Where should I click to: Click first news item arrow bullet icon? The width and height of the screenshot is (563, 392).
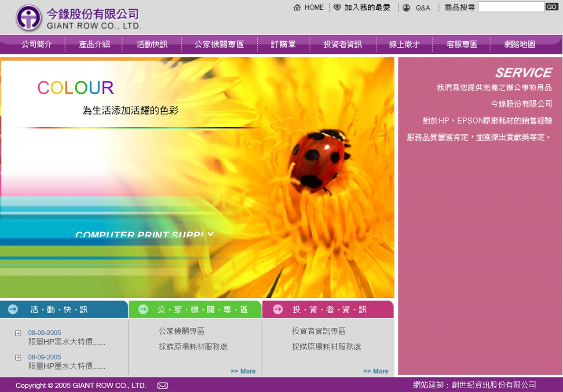(18, 333)
